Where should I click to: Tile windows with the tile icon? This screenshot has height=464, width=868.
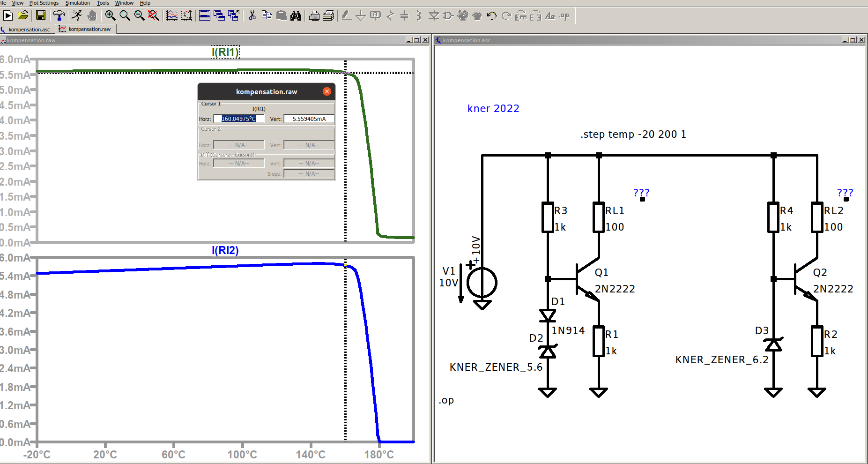pos(205,15)
